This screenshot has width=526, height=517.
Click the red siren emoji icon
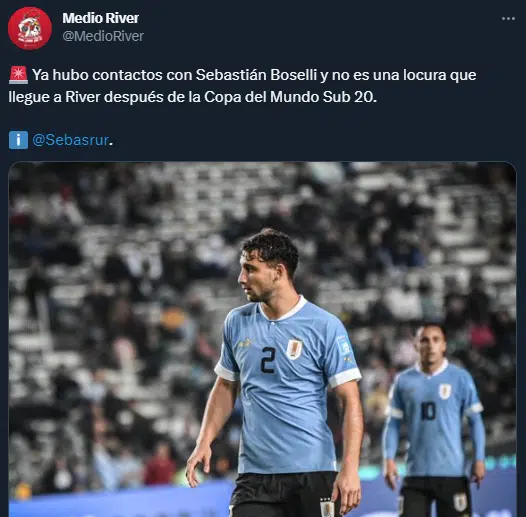point(18,75)
